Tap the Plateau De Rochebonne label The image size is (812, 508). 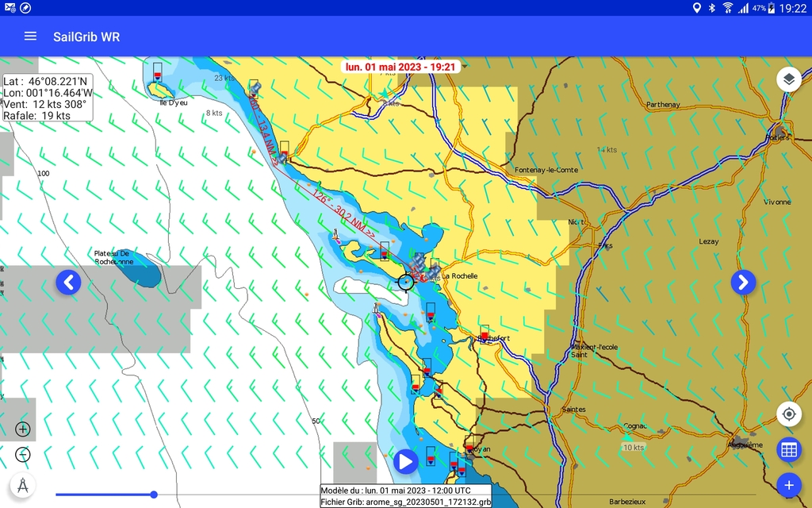coord(114,258)
